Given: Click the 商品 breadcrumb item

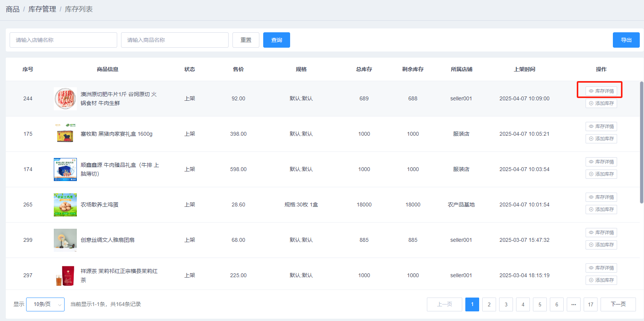Looking at the screenshot, I should coord(13,9).
